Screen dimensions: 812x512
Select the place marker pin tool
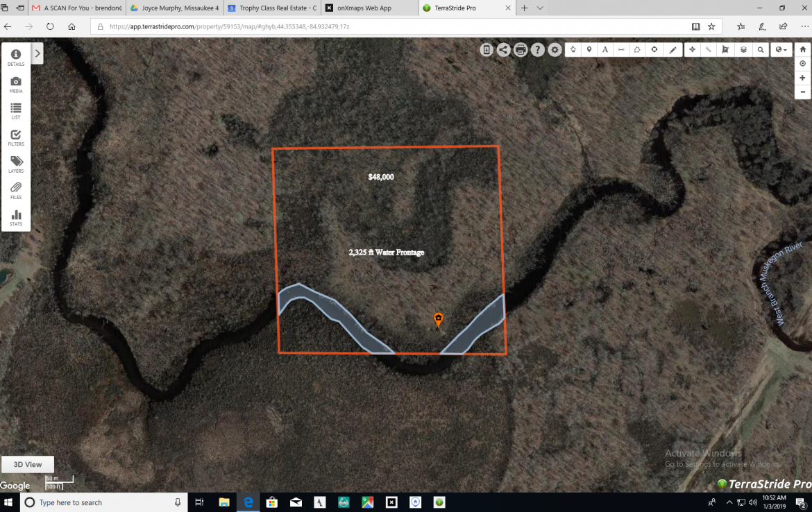click(589, 50)
